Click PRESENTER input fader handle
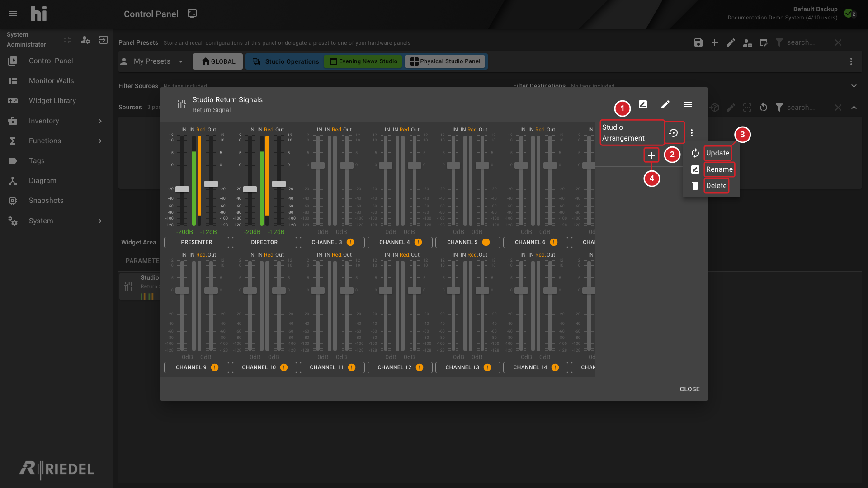The image size is (868, 488). click(182, 189)
